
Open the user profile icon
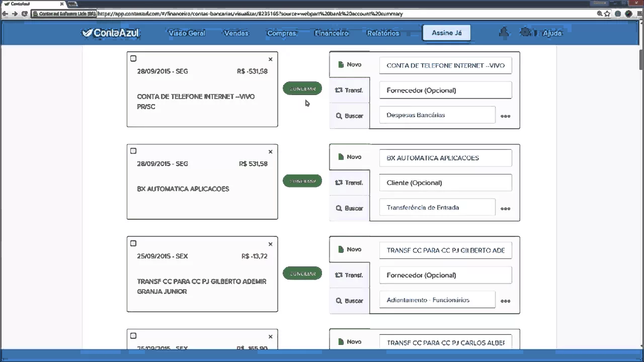coord(504,33)
